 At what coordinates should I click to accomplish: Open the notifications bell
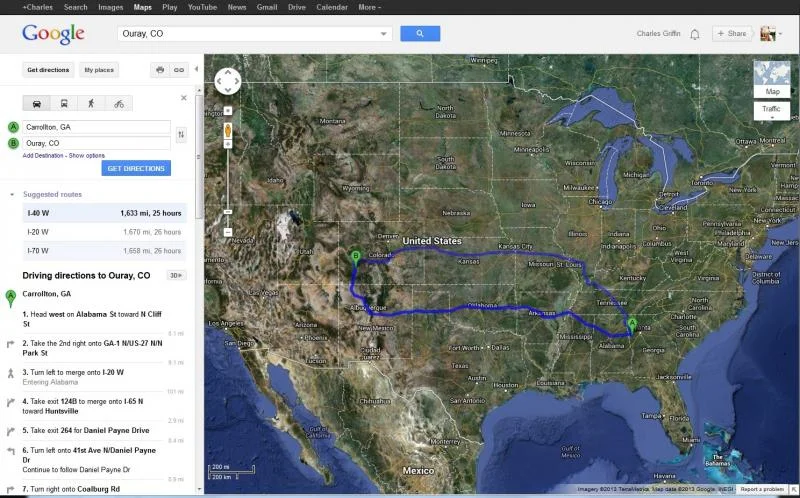694,34
